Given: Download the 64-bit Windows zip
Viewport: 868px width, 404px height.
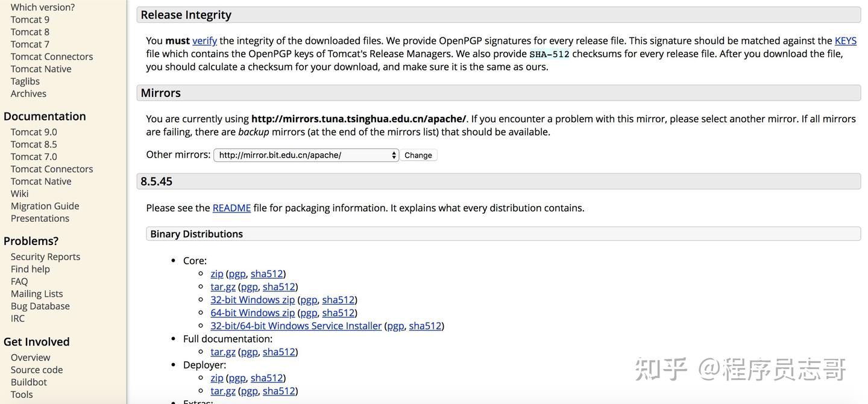Looking at the screenshot, I should click(253, 313).
